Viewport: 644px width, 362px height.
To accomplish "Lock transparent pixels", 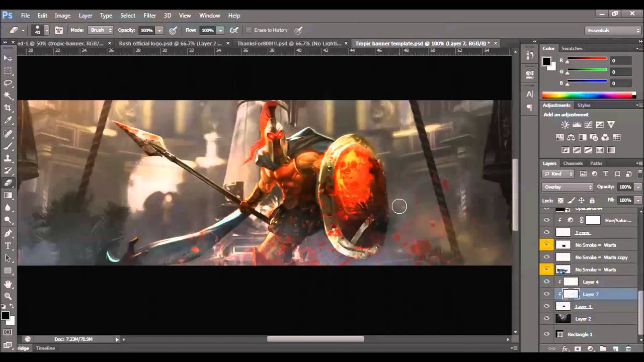I will tap(560, 200).
